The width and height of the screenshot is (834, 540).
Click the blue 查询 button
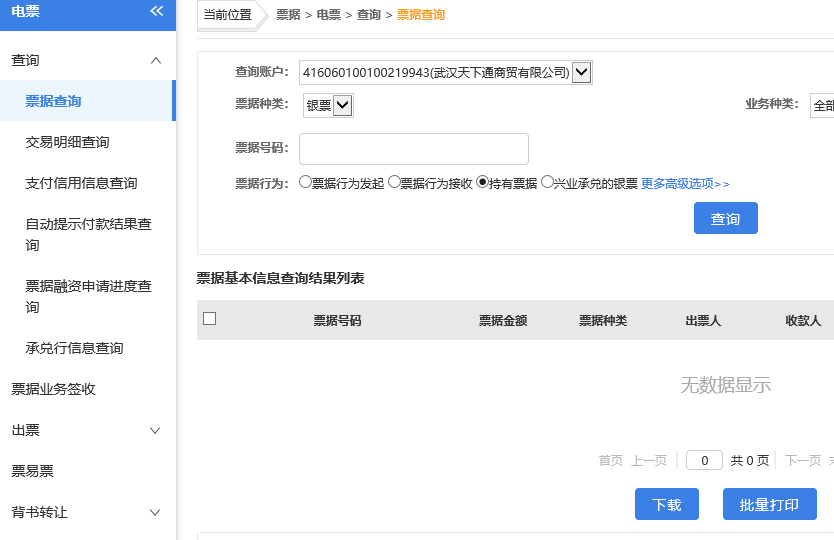coord(725,218)
